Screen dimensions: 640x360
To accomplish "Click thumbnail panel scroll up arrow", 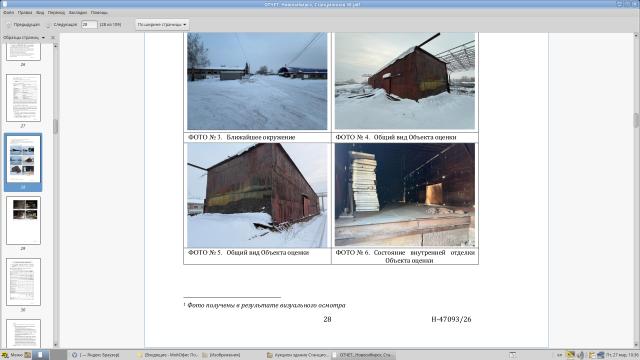I will point(56,46).
